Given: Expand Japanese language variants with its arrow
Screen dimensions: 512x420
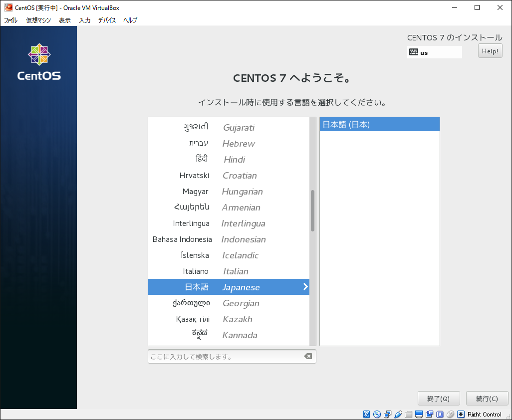Looking at the screenshot, I should (x=305, y=287).
